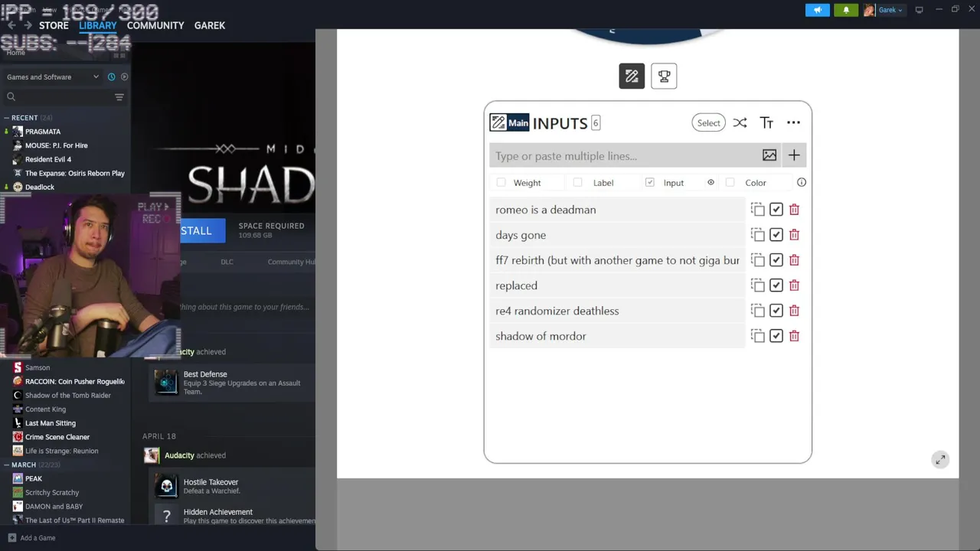Open text size Tт options
This screenshot has height=551, width=980.
[766, 122]
